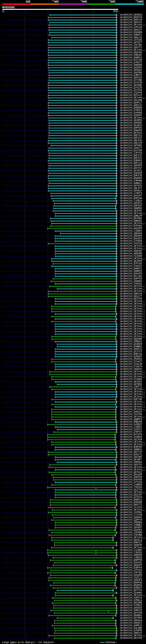
Task: Open hit UniRef100_B9SGY9
Action: tap(131, 17)
